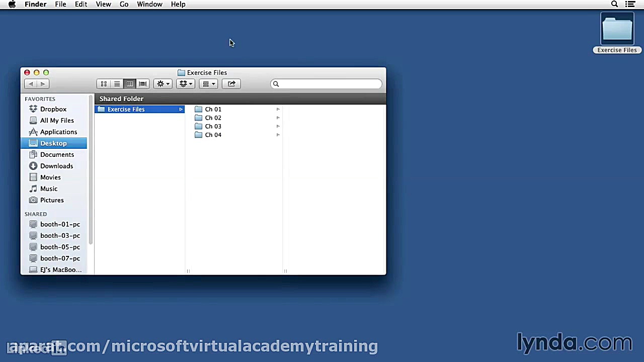Select shared computer booth-05-pc

60,247
